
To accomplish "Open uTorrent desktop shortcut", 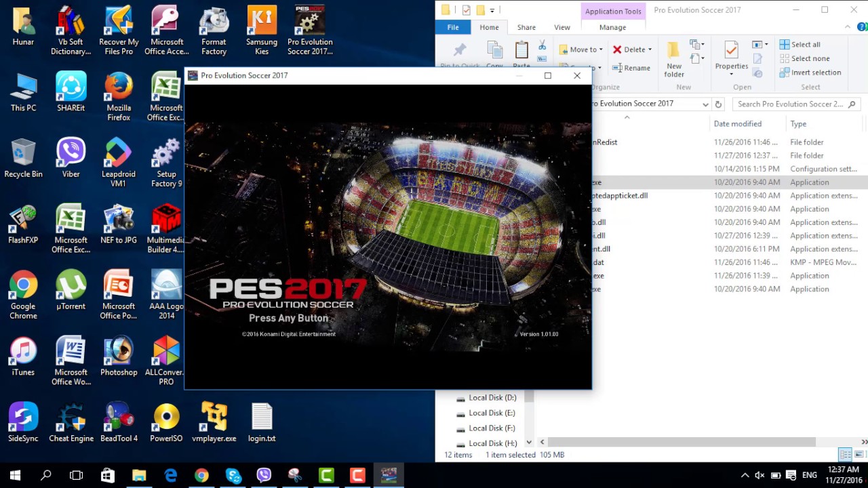I will (71, 290).
